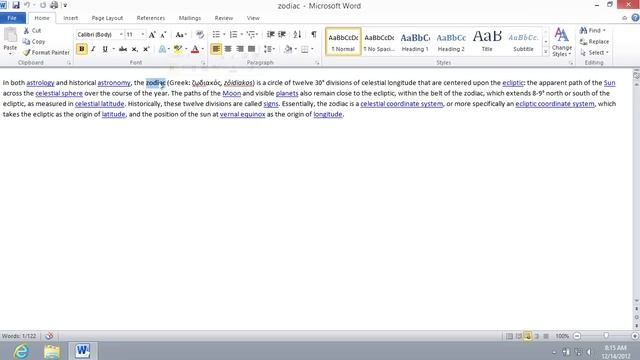640x360 pixels.
Task: Click the Center alignment icon
Action: click(x=228, y=49)
